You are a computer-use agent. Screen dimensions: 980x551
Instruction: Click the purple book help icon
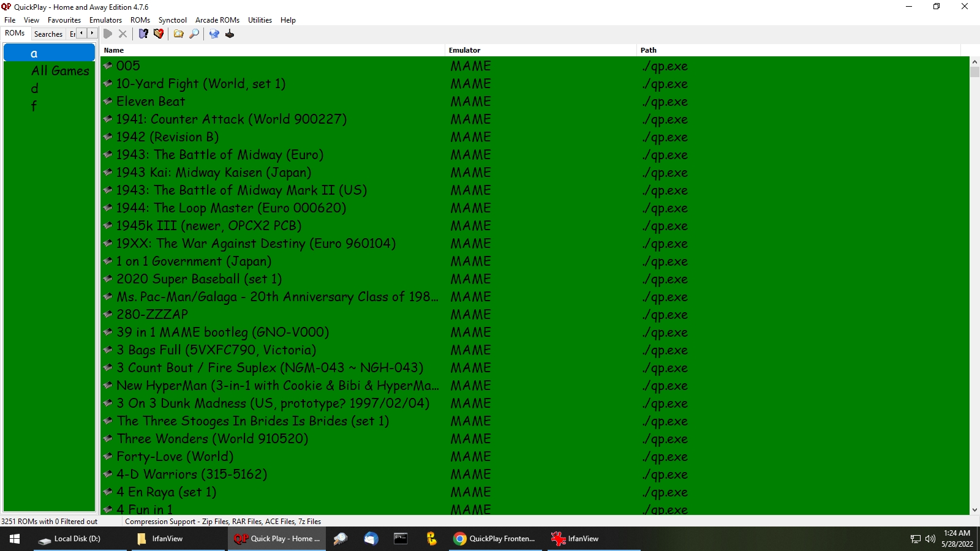(143, 34)
